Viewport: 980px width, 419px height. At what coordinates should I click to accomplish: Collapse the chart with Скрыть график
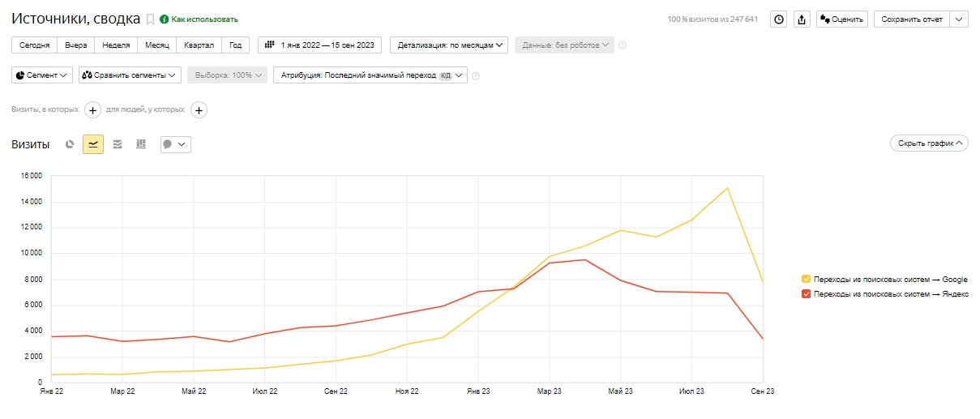click(929, 143)
